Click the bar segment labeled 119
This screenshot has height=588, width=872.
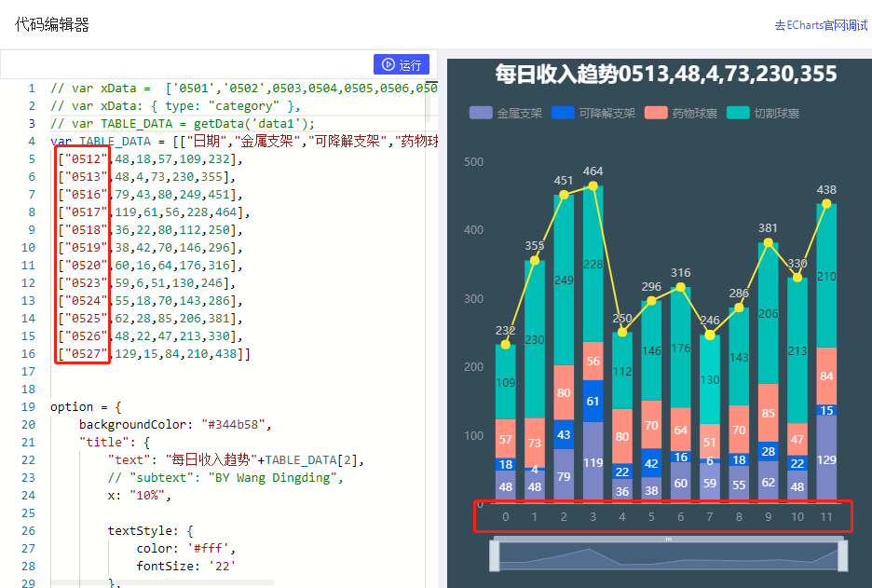tap(593, 461)
